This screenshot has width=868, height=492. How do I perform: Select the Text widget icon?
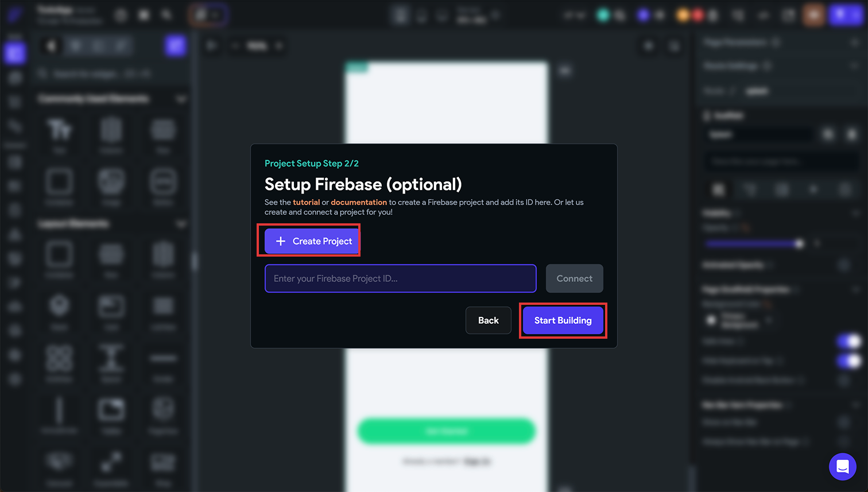pyautogui.click(x=59, y=131)
